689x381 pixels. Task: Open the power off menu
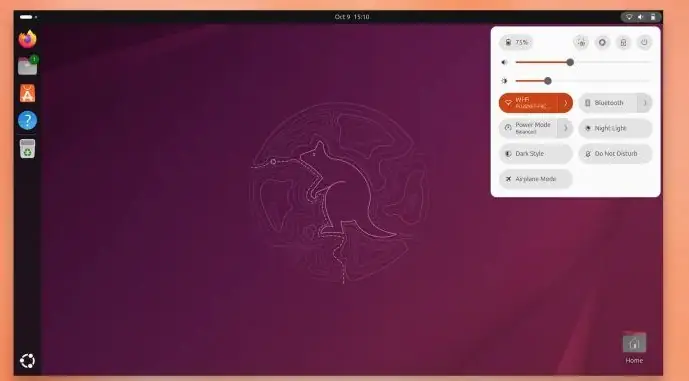point(644,43)
